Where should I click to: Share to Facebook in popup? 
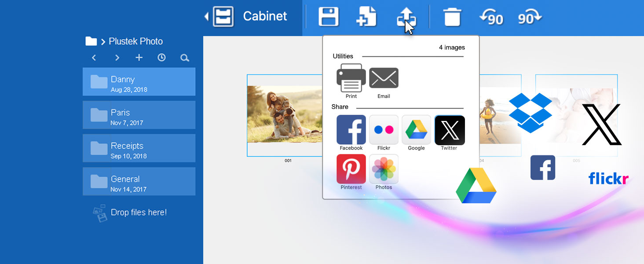click(x=351, y=132)
